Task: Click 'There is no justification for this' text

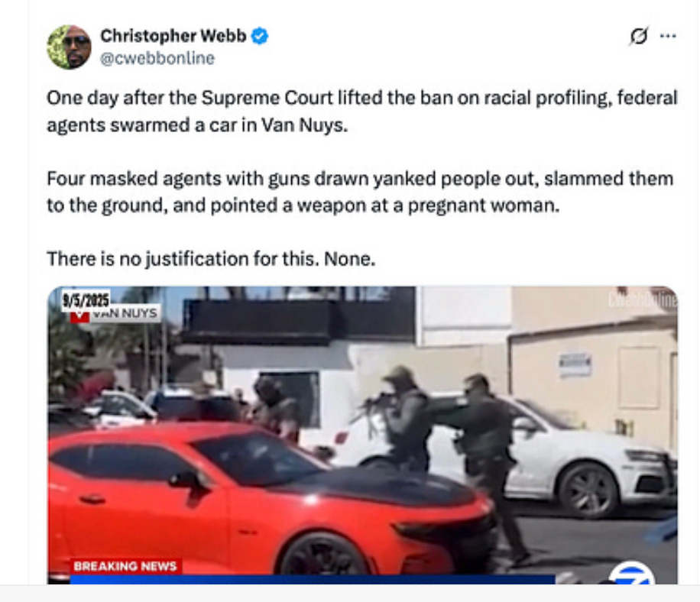Action: click(211, 259)
